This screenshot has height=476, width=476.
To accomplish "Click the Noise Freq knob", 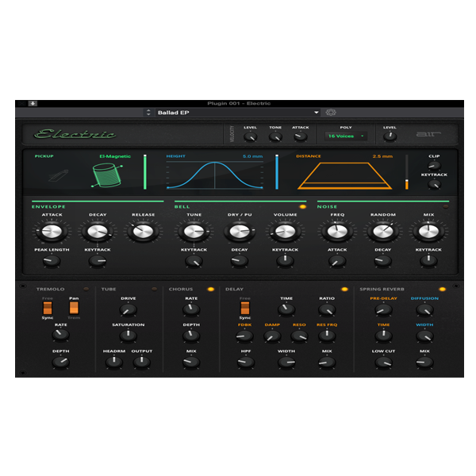I will click(x=337, y=232).
